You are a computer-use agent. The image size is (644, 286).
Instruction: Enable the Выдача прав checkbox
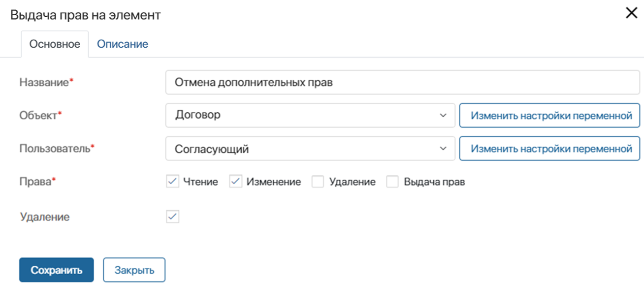392,182
